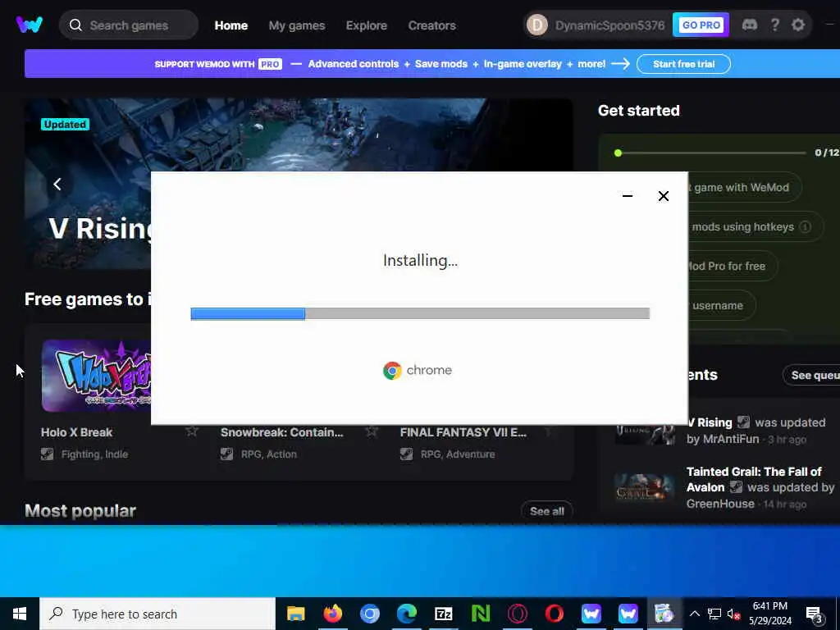Click creator name MrAntiFun

(x=729, y=440)
